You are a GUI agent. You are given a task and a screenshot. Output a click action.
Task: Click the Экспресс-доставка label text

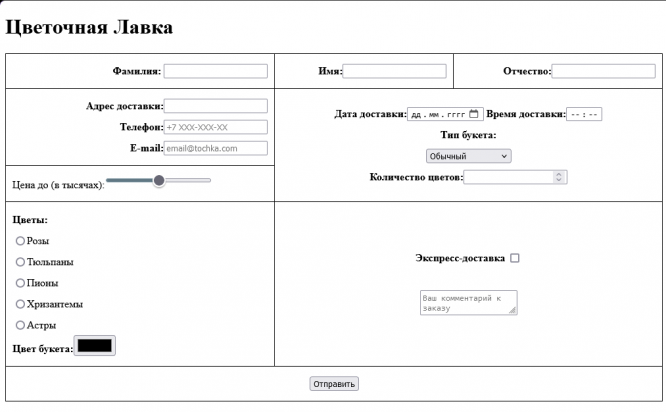(x=460, y=258)
